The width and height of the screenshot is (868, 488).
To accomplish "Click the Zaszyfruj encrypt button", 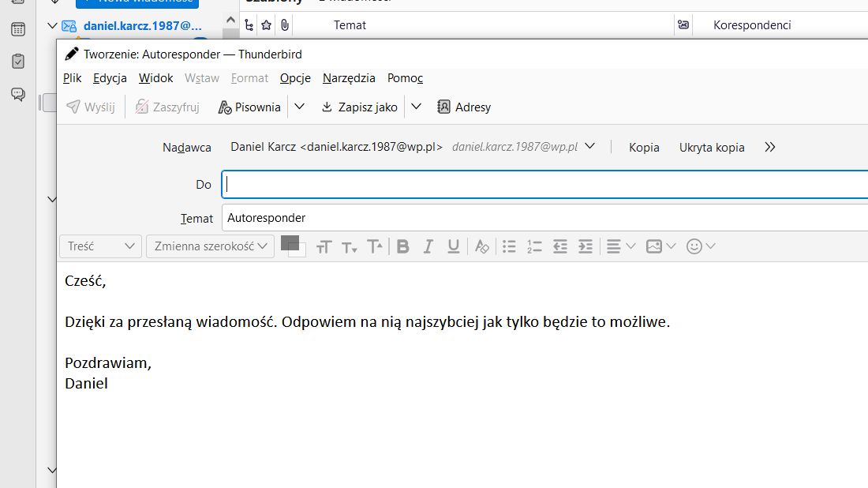I will coord(167,107).
